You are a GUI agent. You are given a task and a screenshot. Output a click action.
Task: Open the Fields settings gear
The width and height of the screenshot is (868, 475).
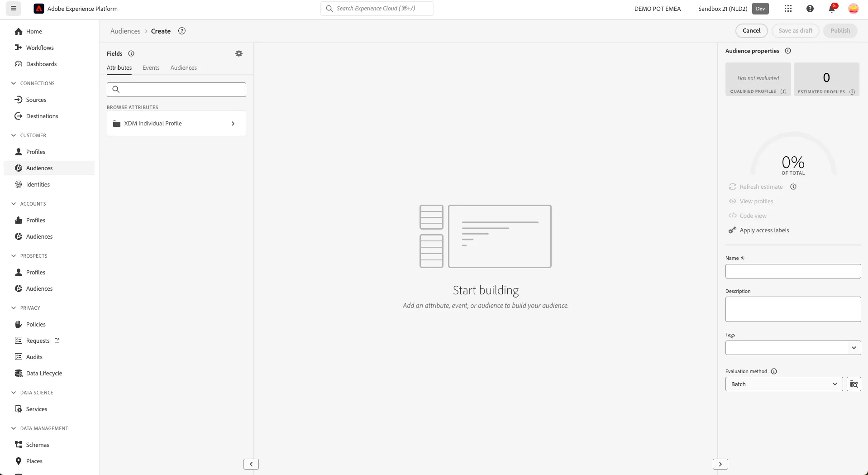239,53
